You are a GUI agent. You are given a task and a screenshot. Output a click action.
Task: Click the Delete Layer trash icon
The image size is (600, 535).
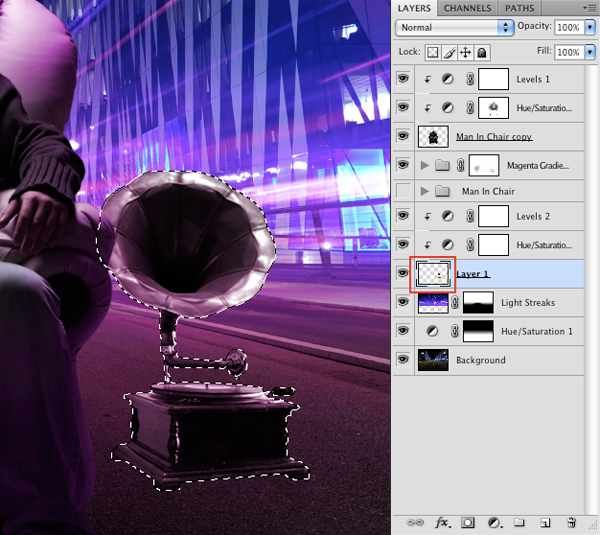pyautogui.click(x=571, y=522)
